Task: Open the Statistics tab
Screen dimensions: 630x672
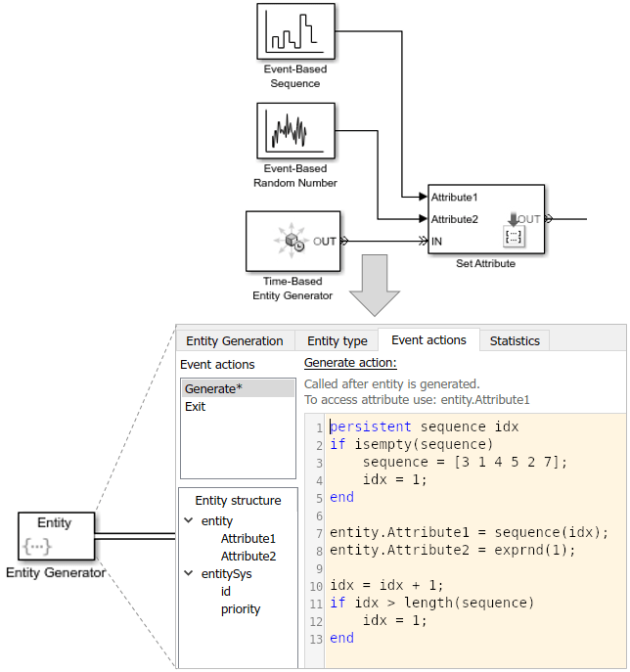Action: [515, 341]
